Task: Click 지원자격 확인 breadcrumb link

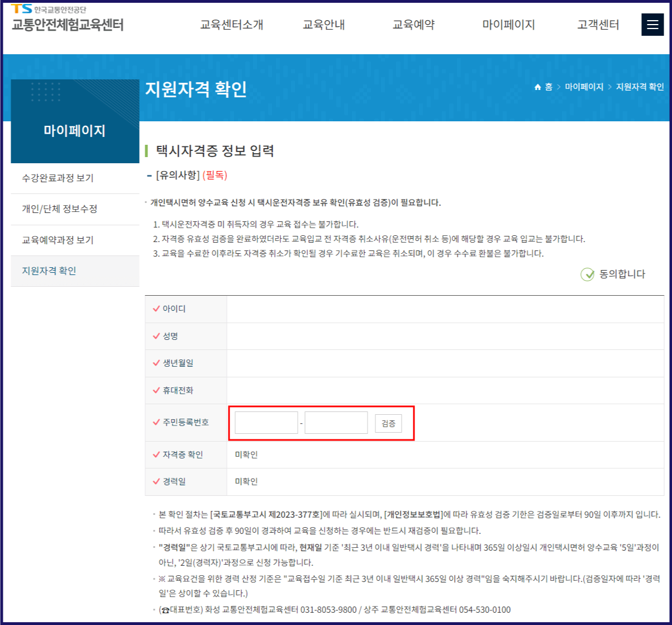Action: coord(640,87)
